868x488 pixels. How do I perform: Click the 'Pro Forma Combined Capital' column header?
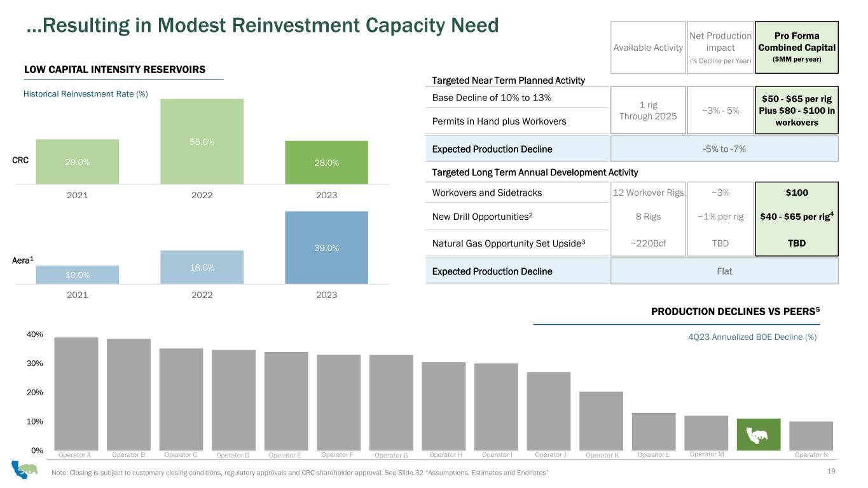797,47
